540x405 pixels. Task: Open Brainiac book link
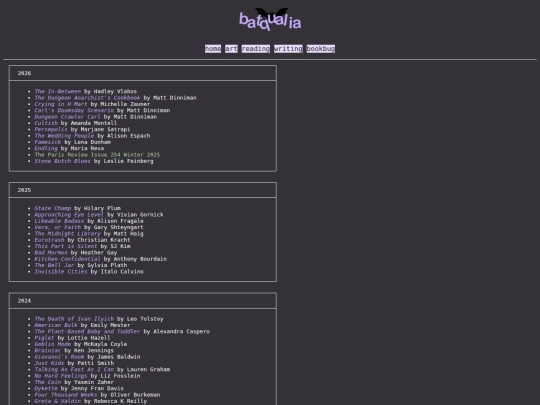click(x=48, y=350)
